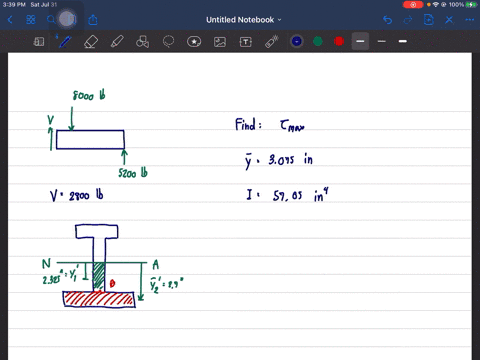This screenshot has width=480, height=360.
Task: Redo the last undone stroke
Action: point(408,20)
